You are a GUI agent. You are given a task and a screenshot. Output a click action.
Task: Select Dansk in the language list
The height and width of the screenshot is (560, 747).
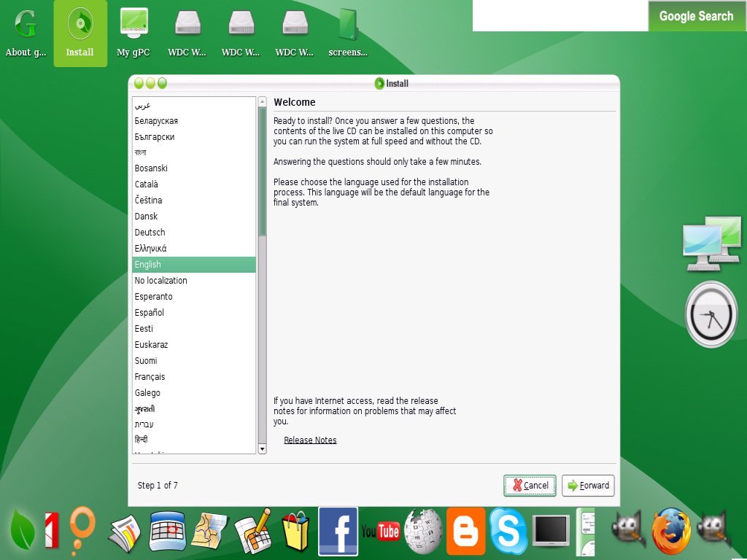pos(194,216)
